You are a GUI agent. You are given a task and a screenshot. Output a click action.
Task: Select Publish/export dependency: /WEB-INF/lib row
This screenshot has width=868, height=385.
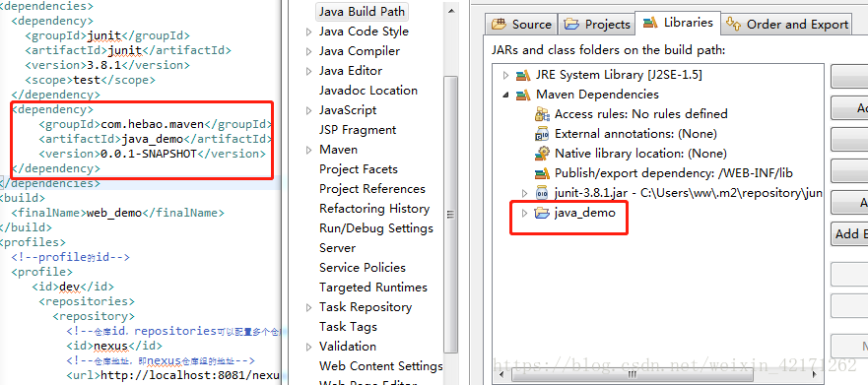pyautogui.click(x=674, y=173)
